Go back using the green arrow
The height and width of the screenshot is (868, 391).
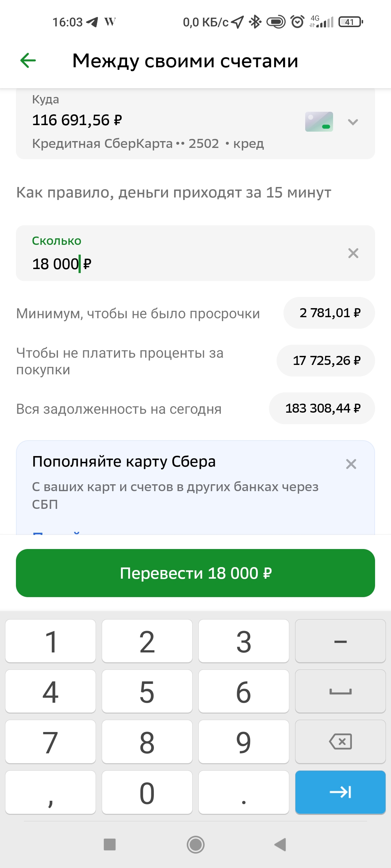[x=28, y=60]
